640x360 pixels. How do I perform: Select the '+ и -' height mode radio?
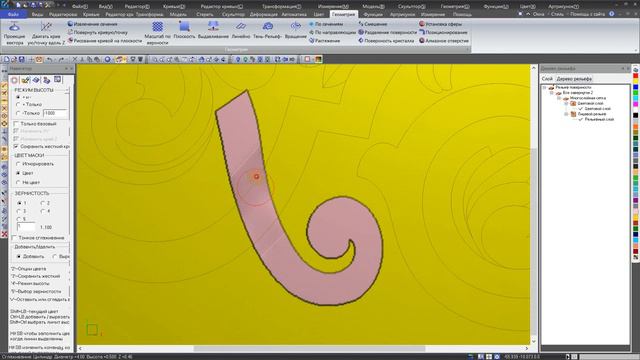(18, 97)
